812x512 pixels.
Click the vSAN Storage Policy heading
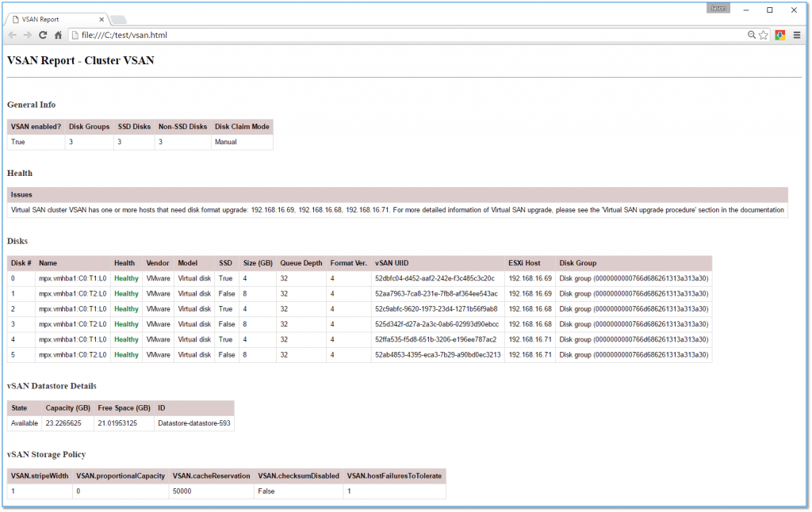(47, 454)
